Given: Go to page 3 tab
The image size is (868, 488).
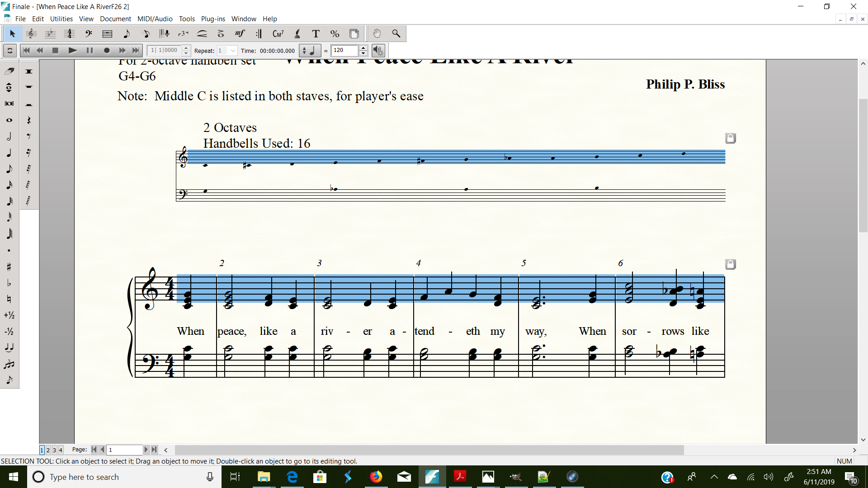Looking at the screenshot, I should coord(54,450).
